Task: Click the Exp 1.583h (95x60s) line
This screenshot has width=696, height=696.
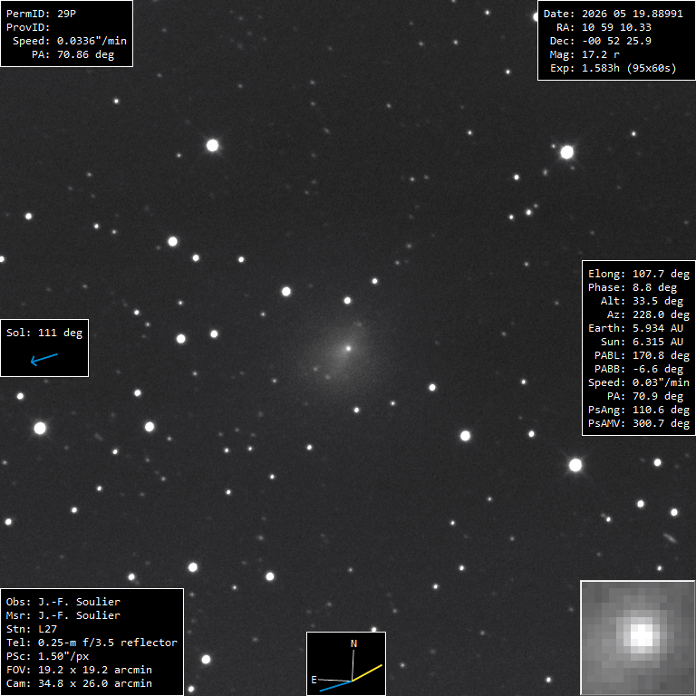Action: coord(613,68)
